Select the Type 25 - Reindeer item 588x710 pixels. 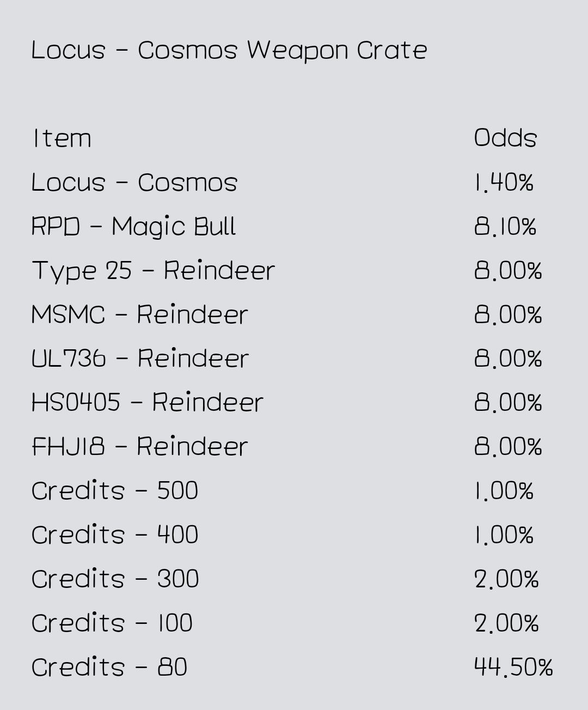tap(154, 271)
